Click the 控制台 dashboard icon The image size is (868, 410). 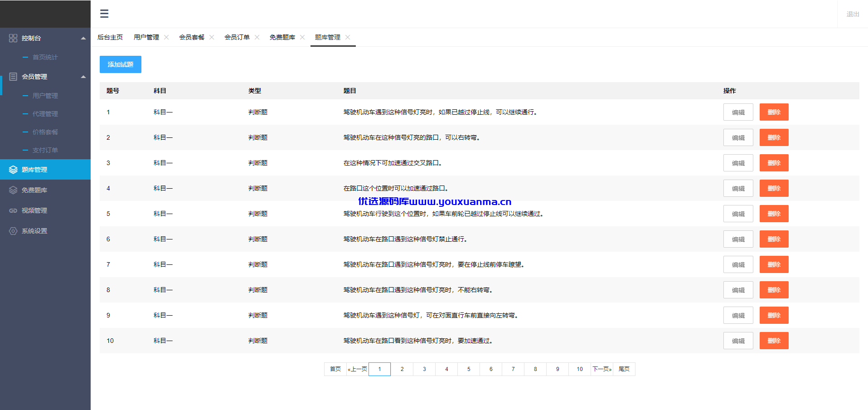point(13,38)
